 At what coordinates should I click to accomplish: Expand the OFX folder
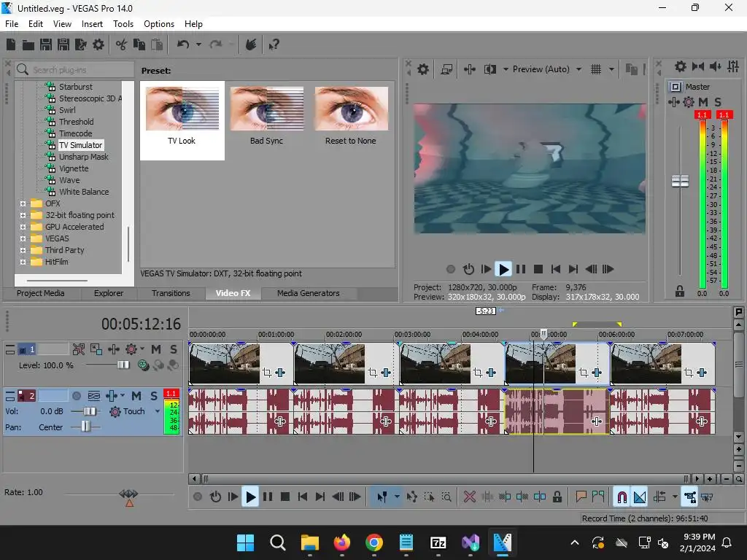[23, 203]
